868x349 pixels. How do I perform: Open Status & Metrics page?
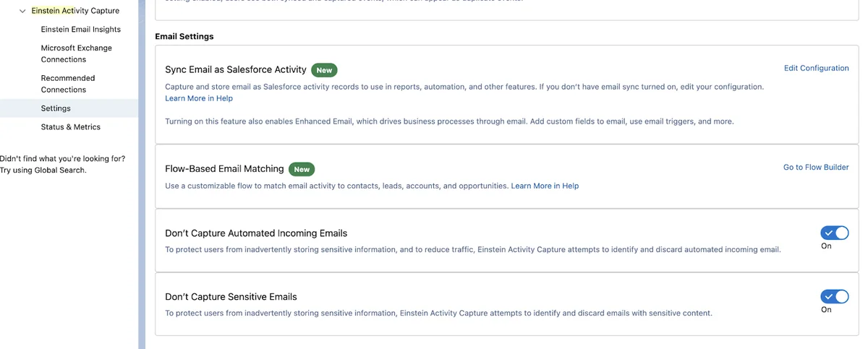click(71, 127)
